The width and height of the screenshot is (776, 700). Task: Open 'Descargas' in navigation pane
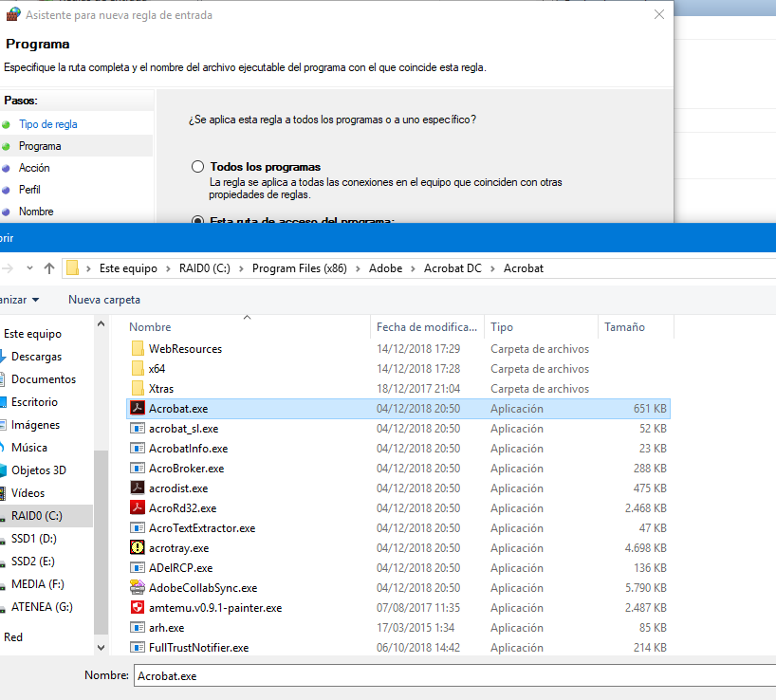click(x=36, y=357)
